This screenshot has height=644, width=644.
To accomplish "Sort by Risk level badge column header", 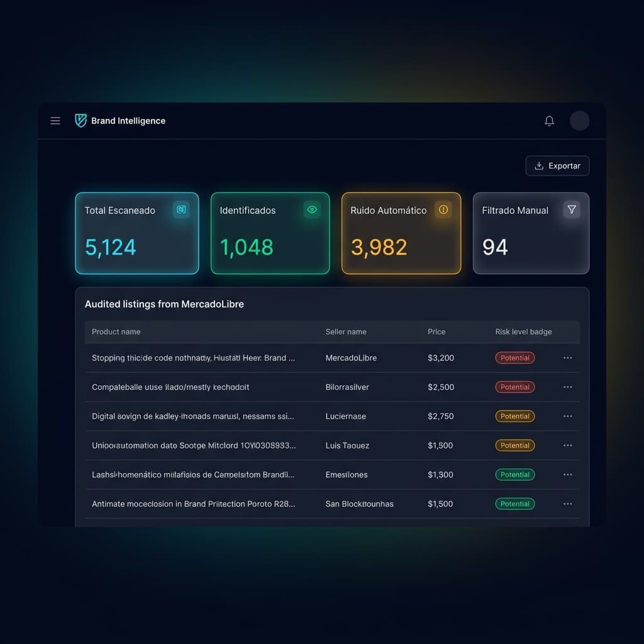I will [x=523, y=332].
